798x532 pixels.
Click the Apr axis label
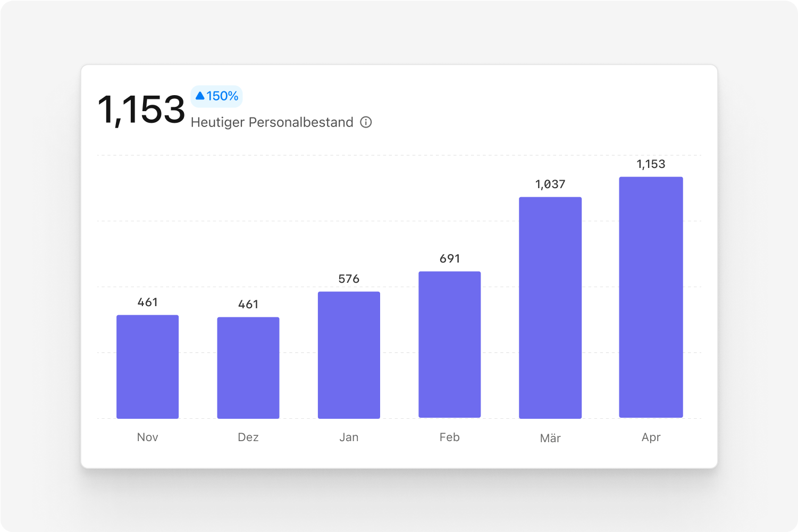click(651, 437)
